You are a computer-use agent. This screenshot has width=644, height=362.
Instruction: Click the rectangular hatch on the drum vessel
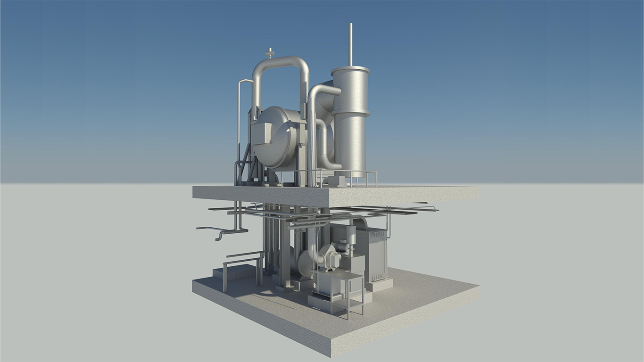click(261, 130)
